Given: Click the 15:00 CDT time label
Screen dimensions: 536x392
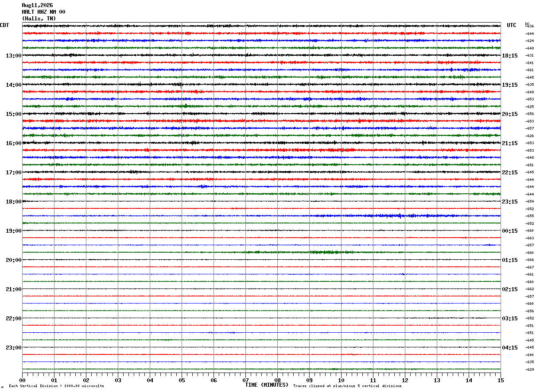Looking at the screenshot, I should pos(13,114).
